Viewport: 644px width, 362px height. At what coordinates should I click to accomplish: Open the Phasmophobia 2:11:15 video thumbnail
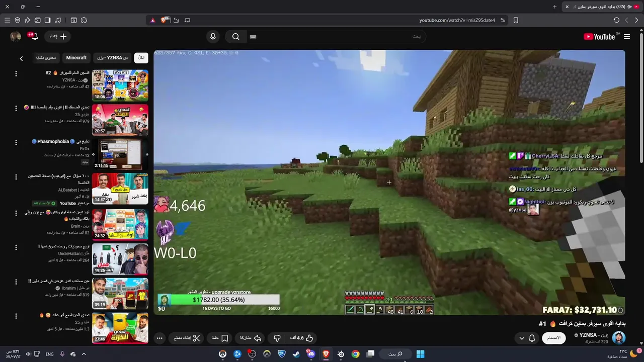[120, 154]
